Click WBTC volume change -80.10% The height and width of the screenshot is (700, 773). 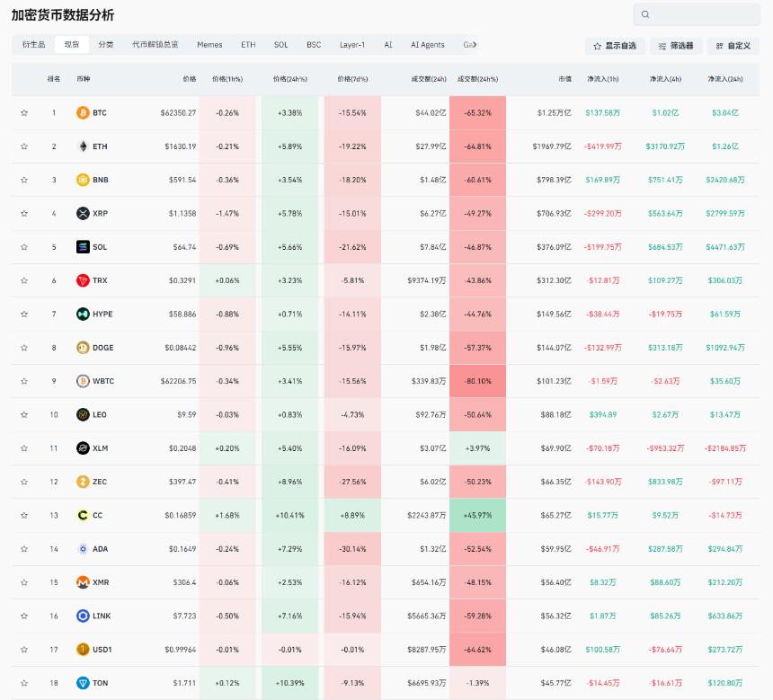[477, 381]
